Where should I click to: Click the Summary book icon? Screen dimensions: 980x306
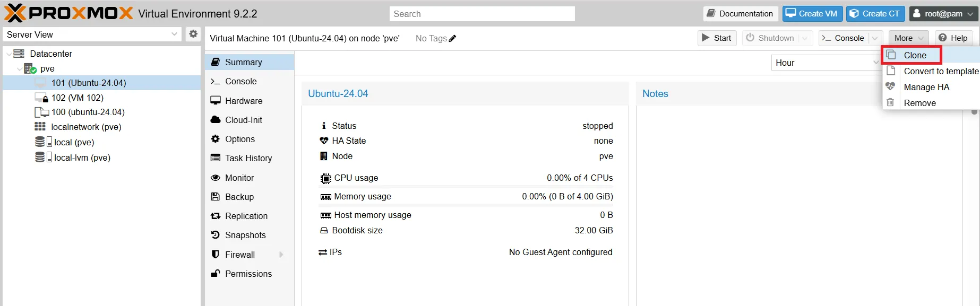[216, 62]
